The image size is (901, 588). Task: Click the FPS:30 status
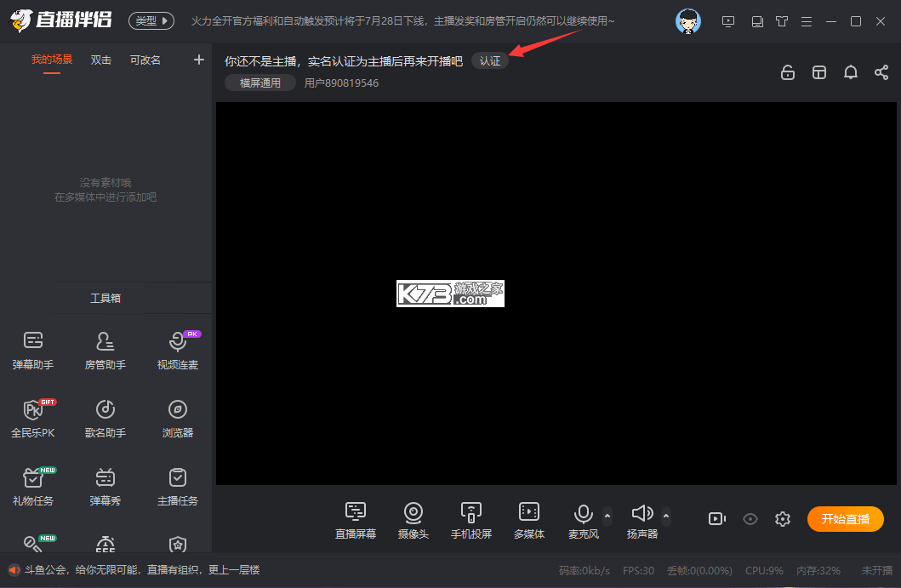coord(638,571)
